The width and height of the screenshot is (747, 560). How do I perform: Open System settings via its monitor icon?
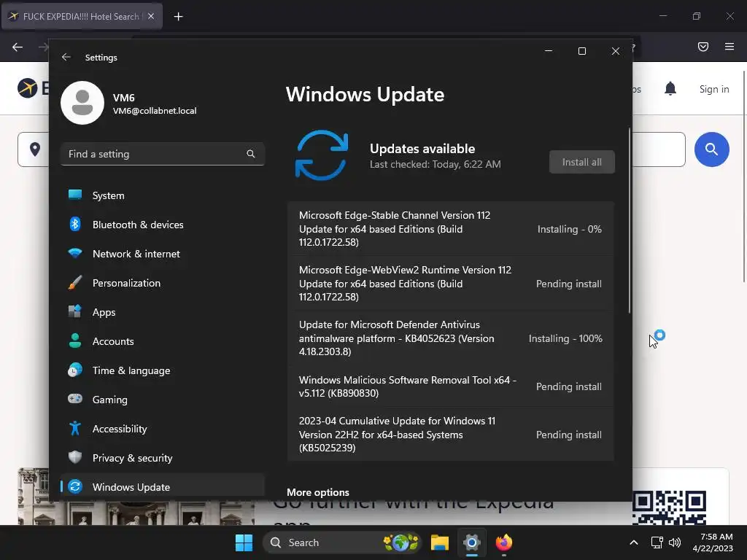point(75,195)
